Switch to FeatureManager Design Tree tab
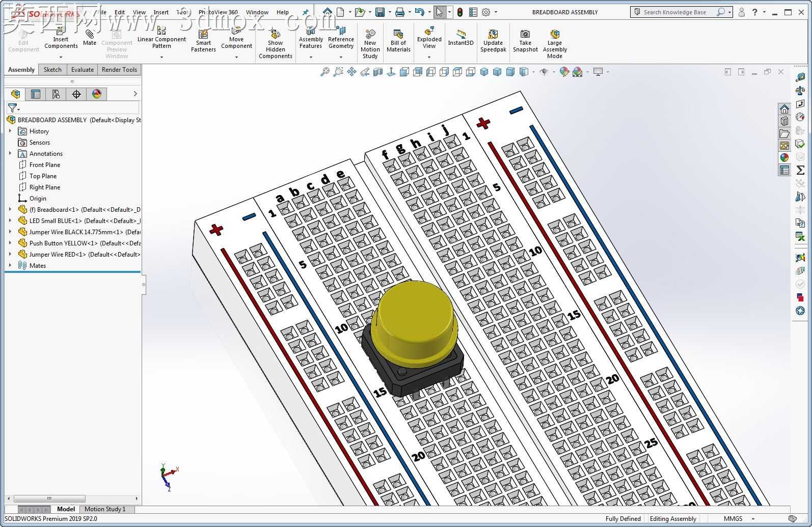Screen dimensions: 812x527 click(x=15, y=94)
